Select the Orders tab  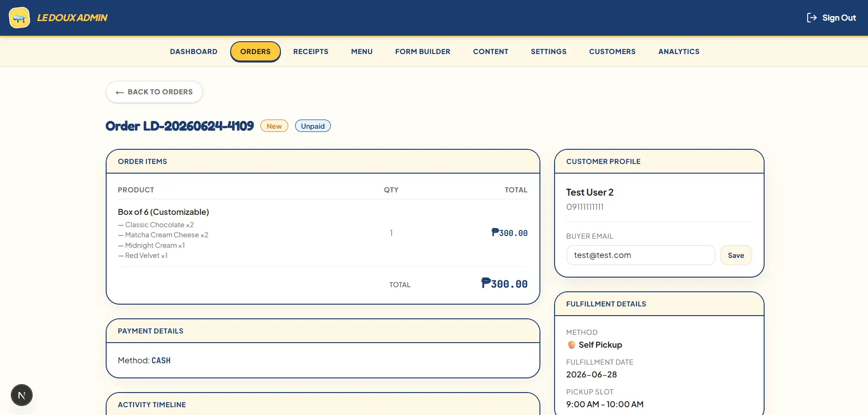click(255, 51)
